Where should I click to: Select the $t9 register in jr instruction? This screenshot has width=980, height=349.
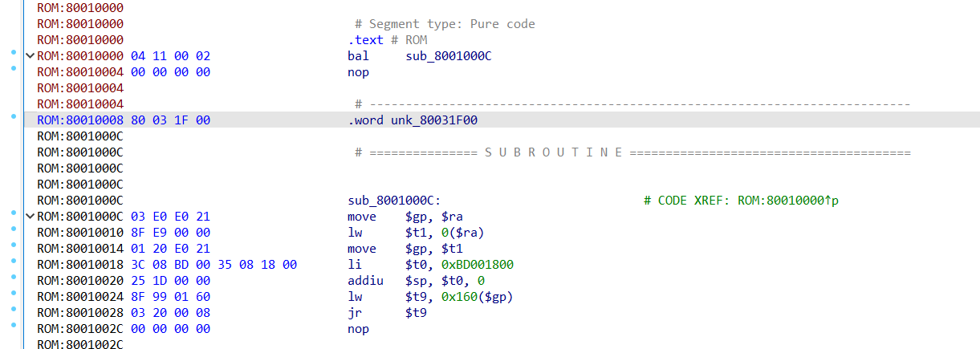416,313
